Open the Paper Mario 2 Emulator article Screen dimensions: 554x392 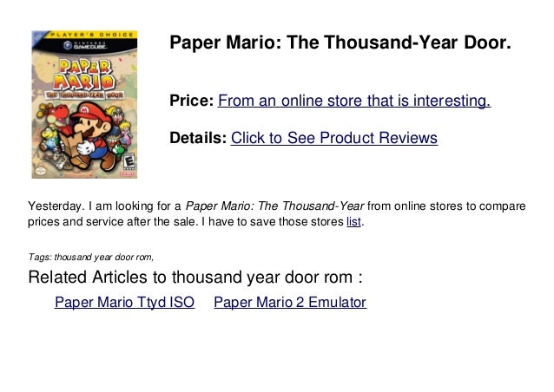pos(290,302)
